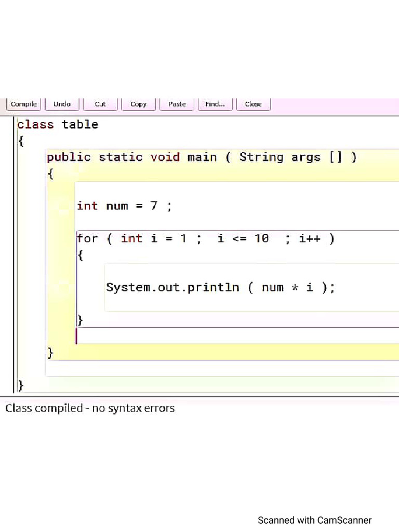Click the Close button in toolbar

[253, 104]
